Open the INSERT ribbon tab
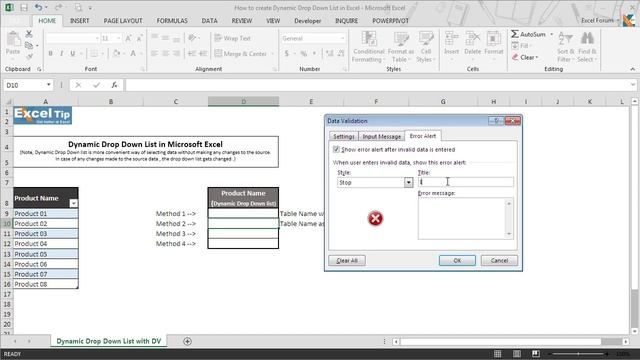The width and height of the screenshot is (640, 360). [x=80, y=20]
